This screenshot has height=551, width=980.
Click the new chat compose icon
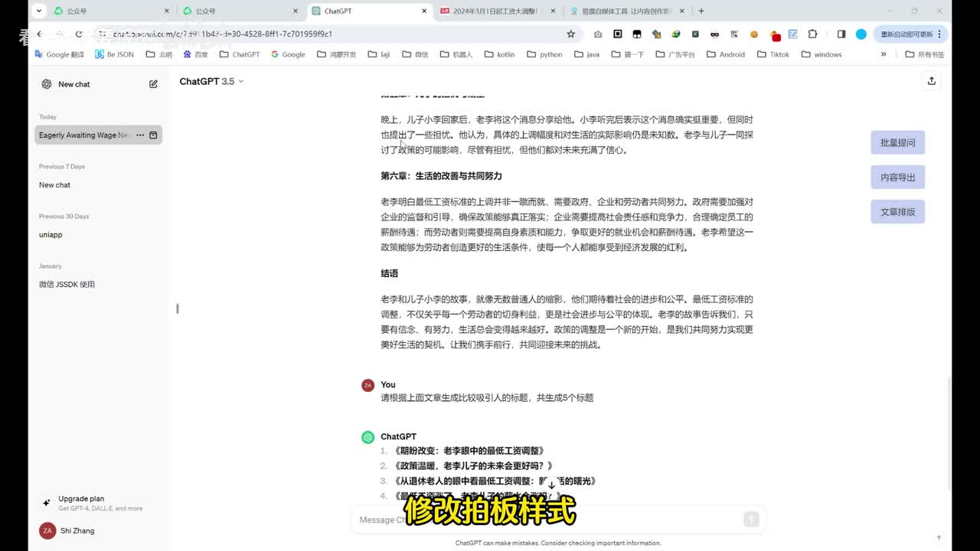(x=153, y=84)
